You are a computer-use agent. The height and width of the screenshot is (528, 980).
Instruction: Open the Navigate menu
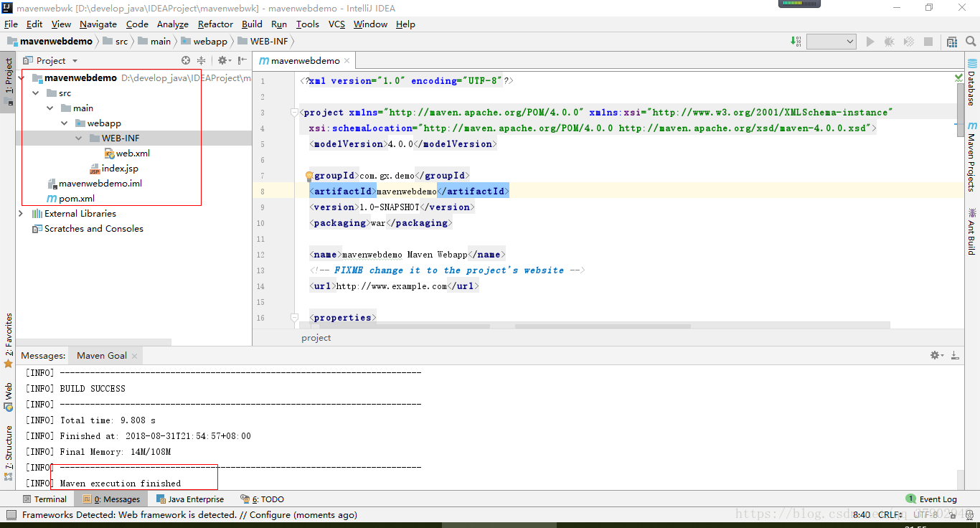(98, 24)
